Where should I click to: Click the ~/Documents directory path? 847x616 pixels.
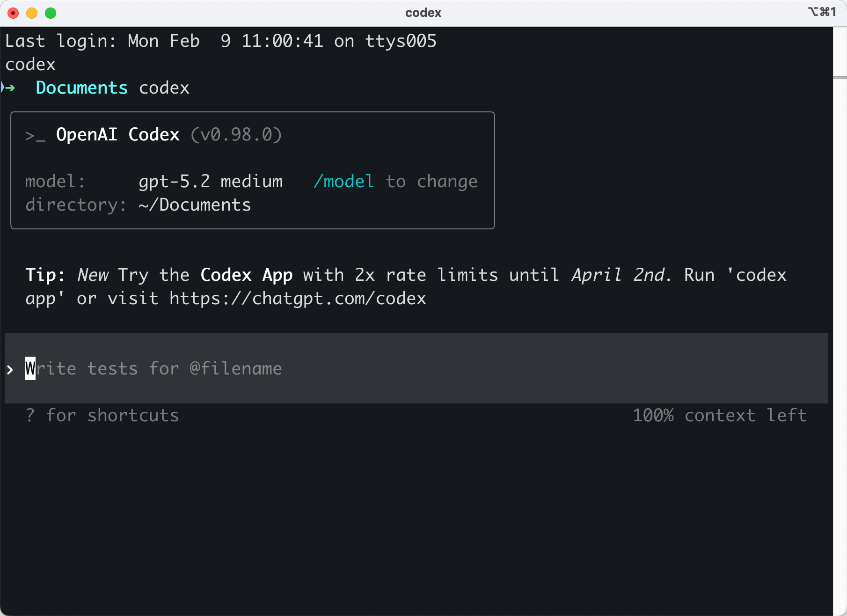click(195, 205)
